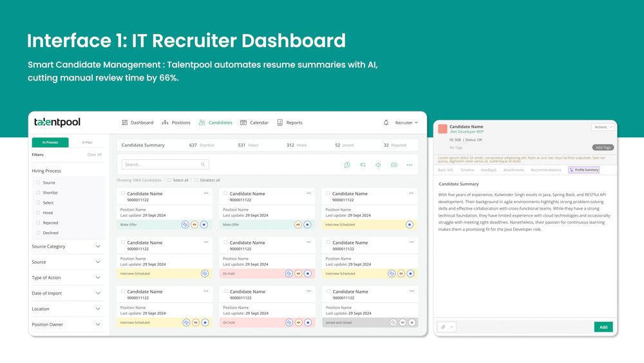This screenshot has width=644, height=363.
Task: Click the candidate's salmon avatar square
Action: point(443,129)
